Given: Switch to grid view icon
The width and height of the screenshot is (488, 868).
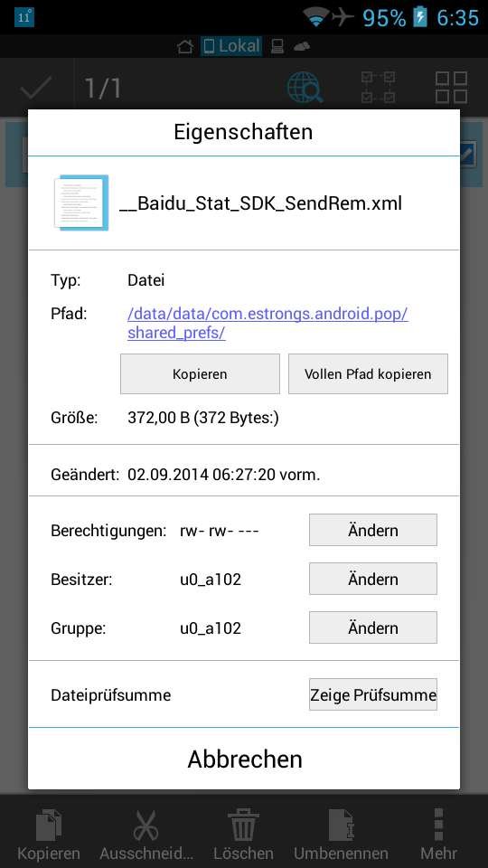Looking at the screenshot, I should [x=451, y=88].
